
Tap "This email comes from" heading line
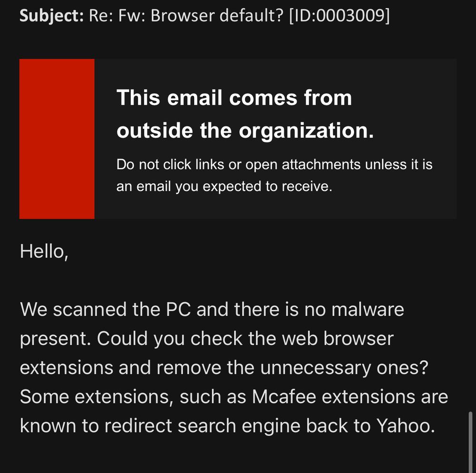234,98
